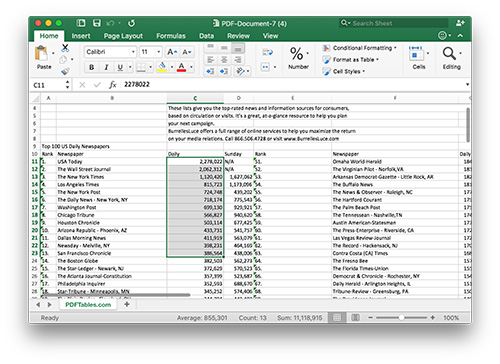Click the Undo arrow icon
Screen dimensions: 500x364
click(110, 23)
